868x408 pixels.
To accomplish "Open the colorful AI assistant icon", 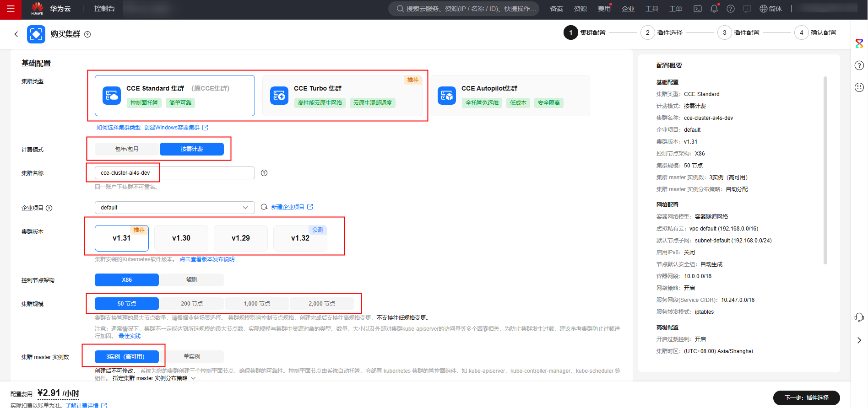I will click(x=859, y=44).
